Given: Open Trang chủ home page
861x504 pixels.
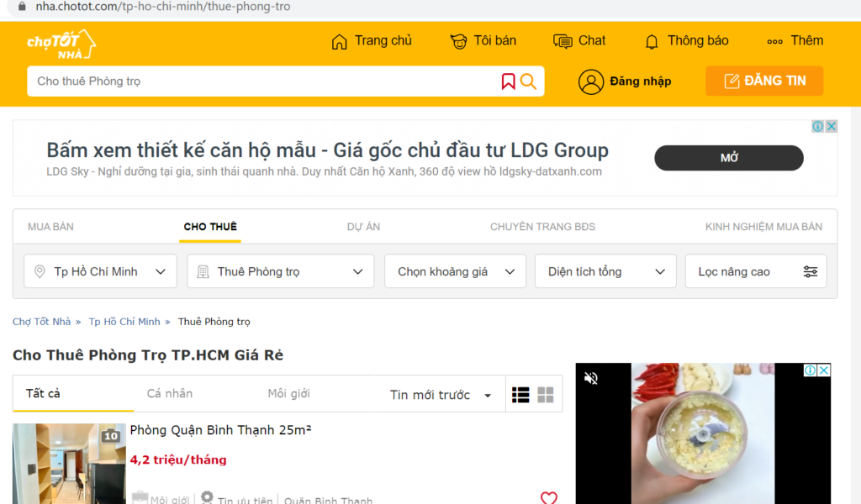Looking at the screenshot, I should pos(372,41).
